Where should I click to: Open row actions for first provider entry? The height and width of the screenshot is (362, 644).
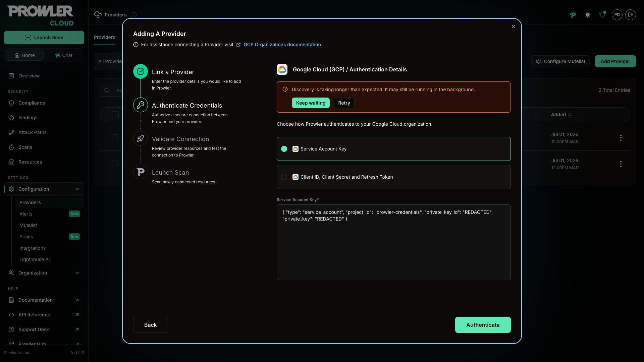pos(621,138)
